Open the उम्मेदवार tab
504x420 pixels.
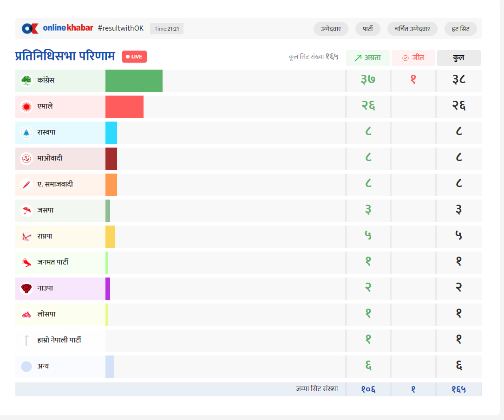[331, 29]
